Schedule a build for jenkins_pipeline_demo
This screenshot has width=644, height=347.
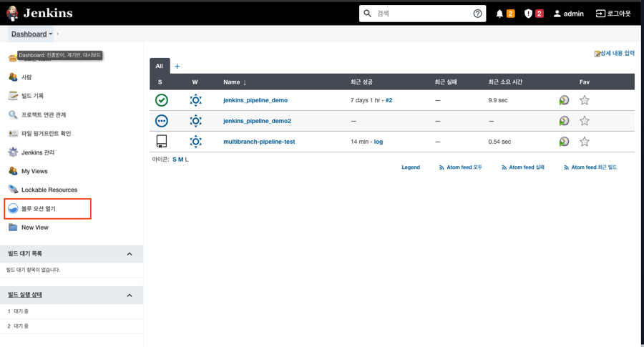564,100
